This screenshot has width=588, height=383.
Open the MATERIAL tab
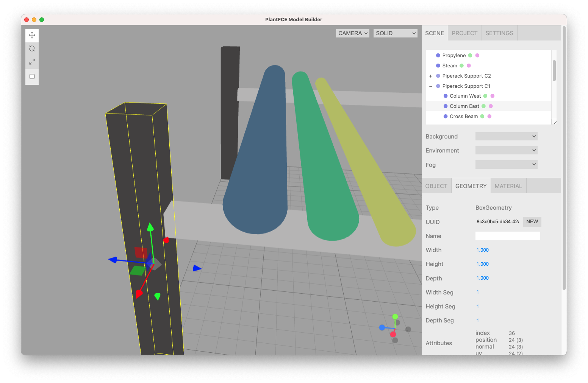pyautogui.click(x=508, y=186)
